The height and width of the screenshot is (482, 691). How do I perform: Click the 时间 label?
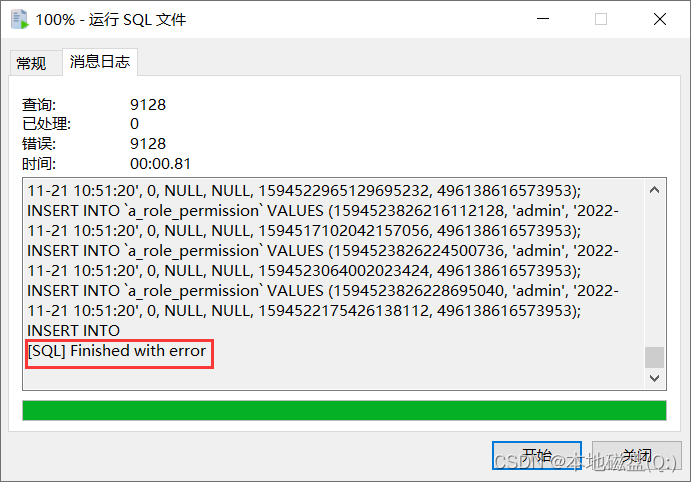[x=39, y=164]
